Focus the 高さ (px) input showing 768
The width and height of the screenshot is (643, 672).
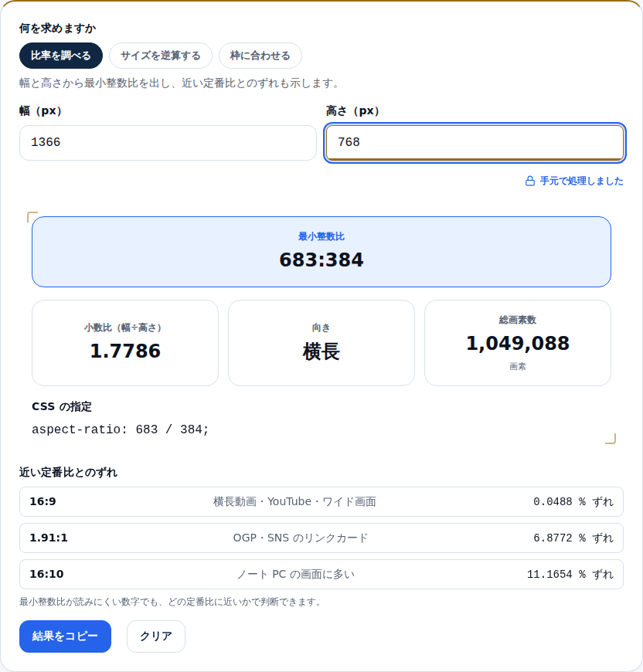(x=475, y=143)
